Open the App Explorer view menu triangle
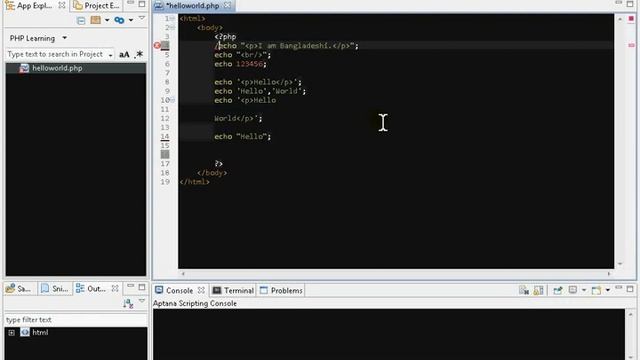Viewport: 640px width, 360px height. (x=142, y=18)
